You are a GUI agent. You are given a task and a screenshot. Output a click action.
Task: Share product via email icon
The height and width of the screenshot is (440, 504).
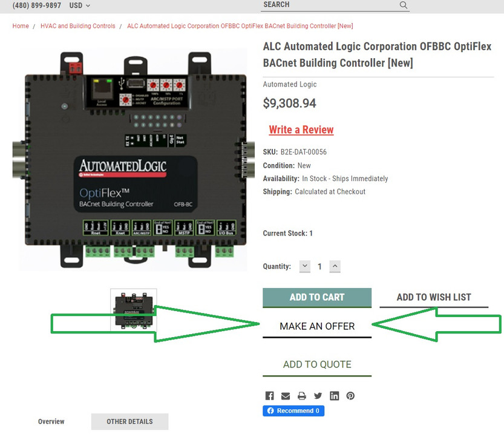pos(286,396)
